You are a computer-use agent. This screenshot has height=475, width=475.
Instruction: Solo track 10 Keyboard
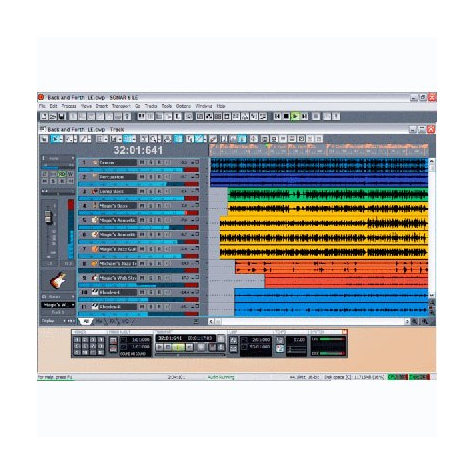point(151,292)
